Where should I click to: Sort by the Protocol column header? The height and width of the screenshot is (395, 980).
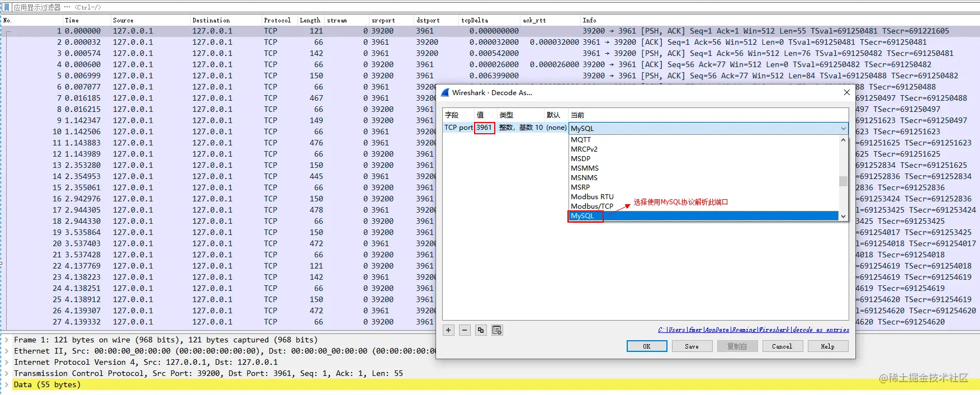pyautogui.click(x=279, y=20)
